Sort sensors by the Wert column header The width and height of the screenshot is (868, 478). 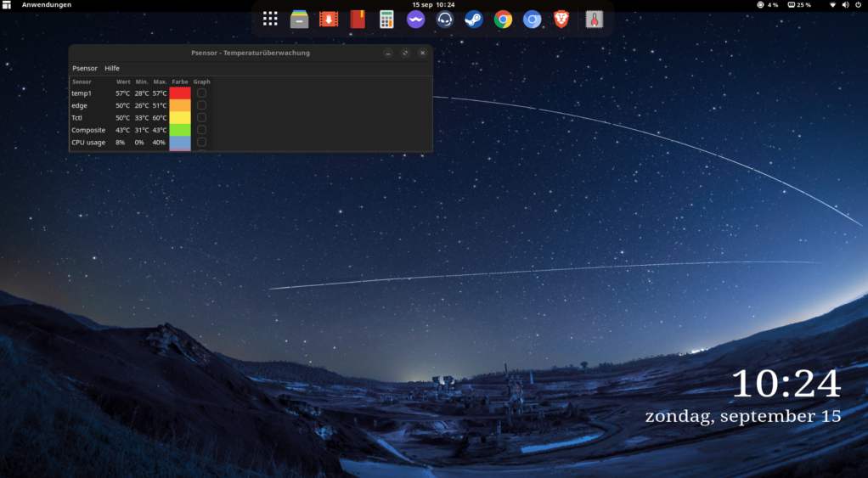[x=123, y=82]
